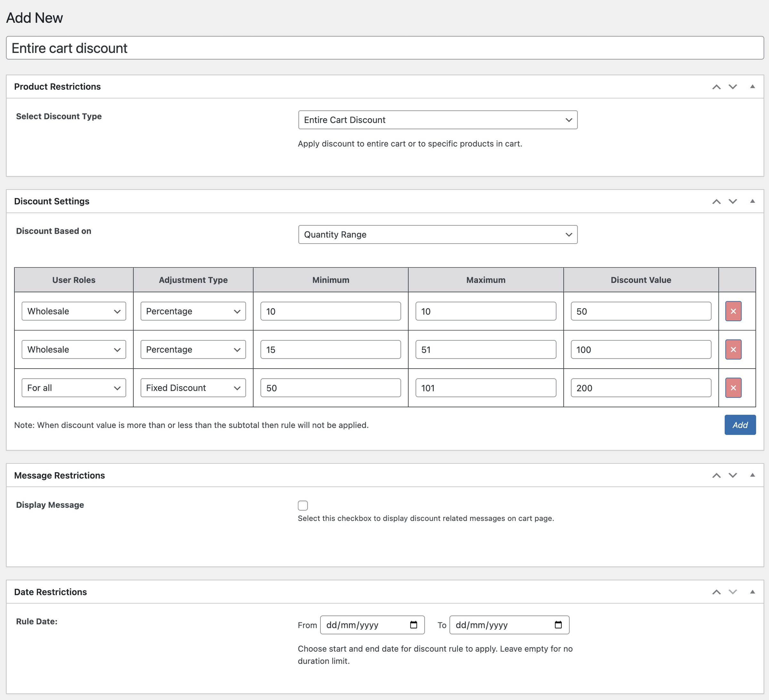
Task: Open the Select Discount Type dropdown
Action: (x=438, y=120)
